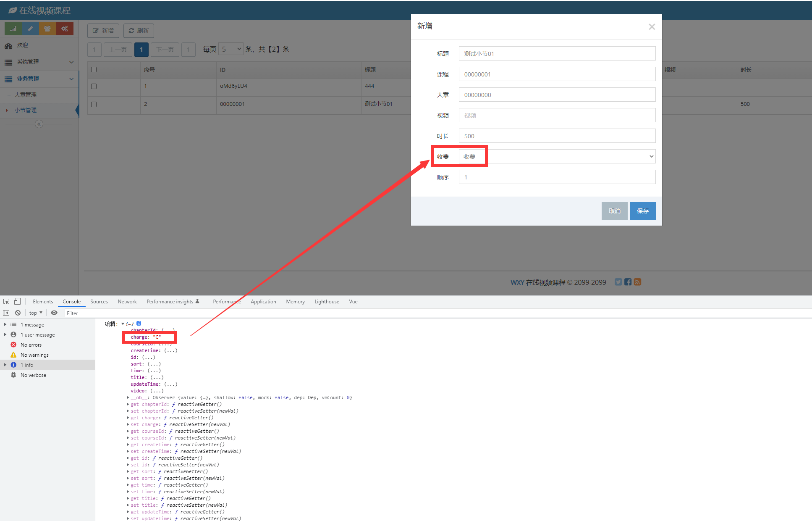Clear the console with ban icon

[18, 313]
